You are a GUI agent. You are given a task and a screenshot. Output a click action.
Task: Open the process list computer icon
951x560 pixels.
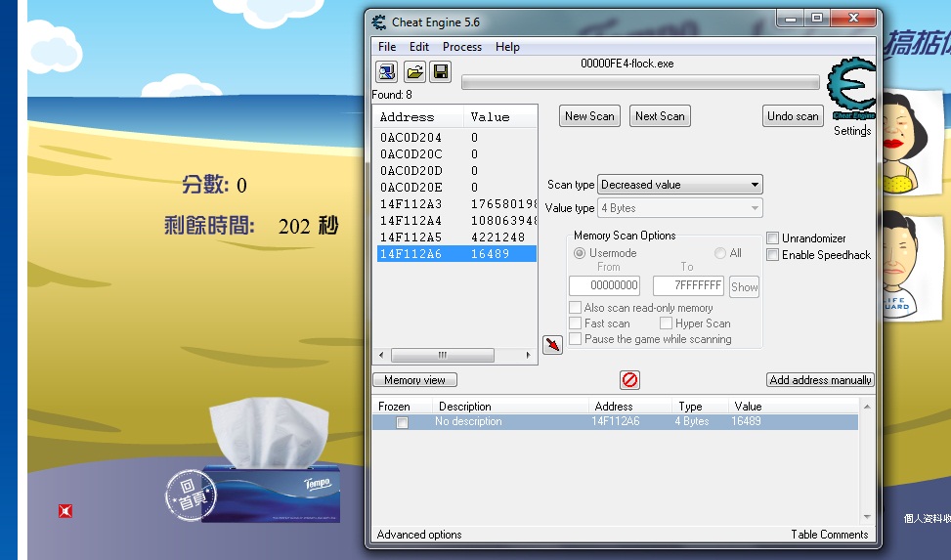coord(386,72)
